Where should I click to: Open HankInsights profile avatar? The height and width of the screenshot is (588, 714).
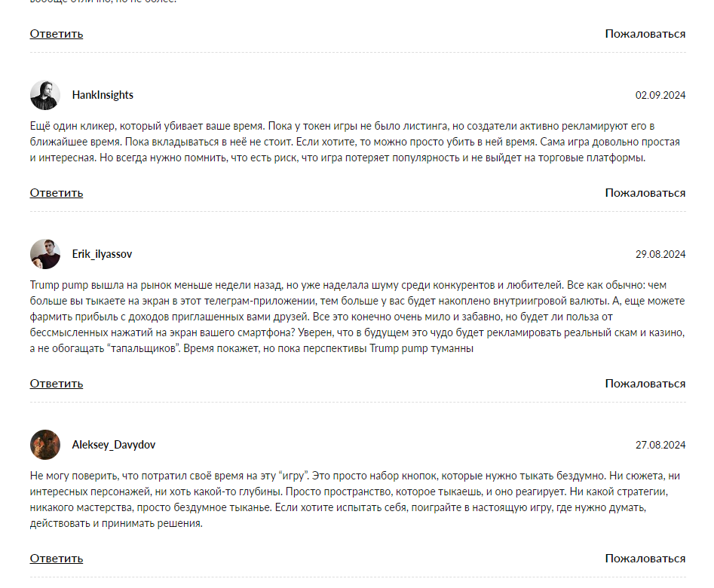[45, 95]
